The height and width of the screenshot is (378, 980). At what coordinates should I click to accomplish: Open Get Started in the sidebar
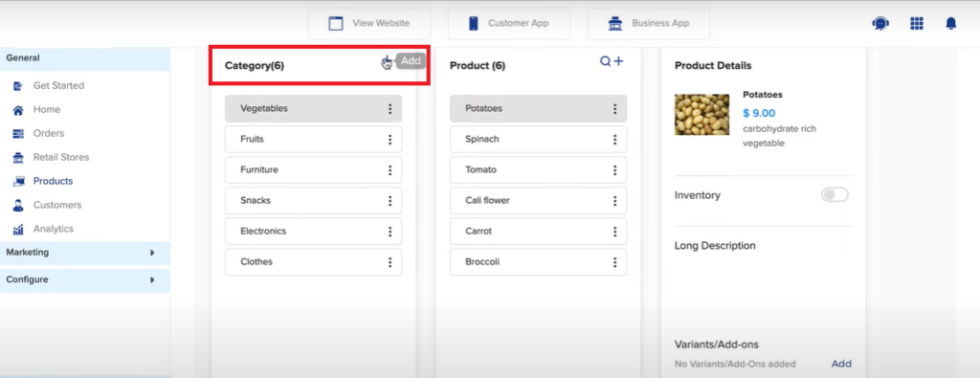click(58, 85)
